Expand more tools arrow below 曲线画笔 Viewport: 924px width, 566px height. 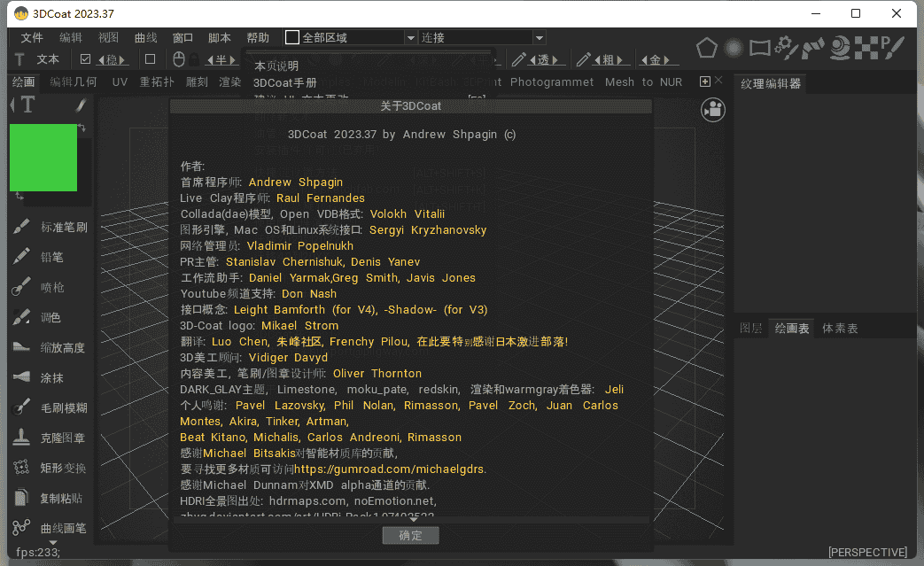coord(52,542)
